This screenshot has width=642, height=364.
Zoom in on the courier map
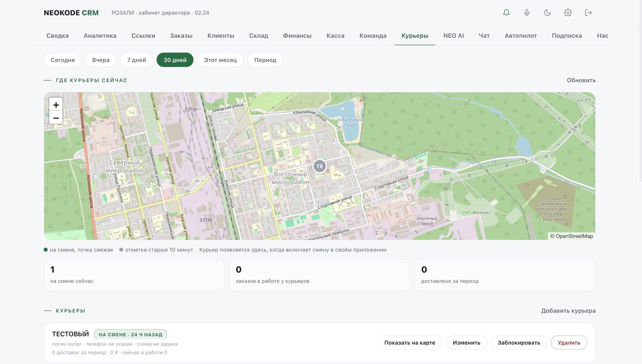tap(56, 105)
